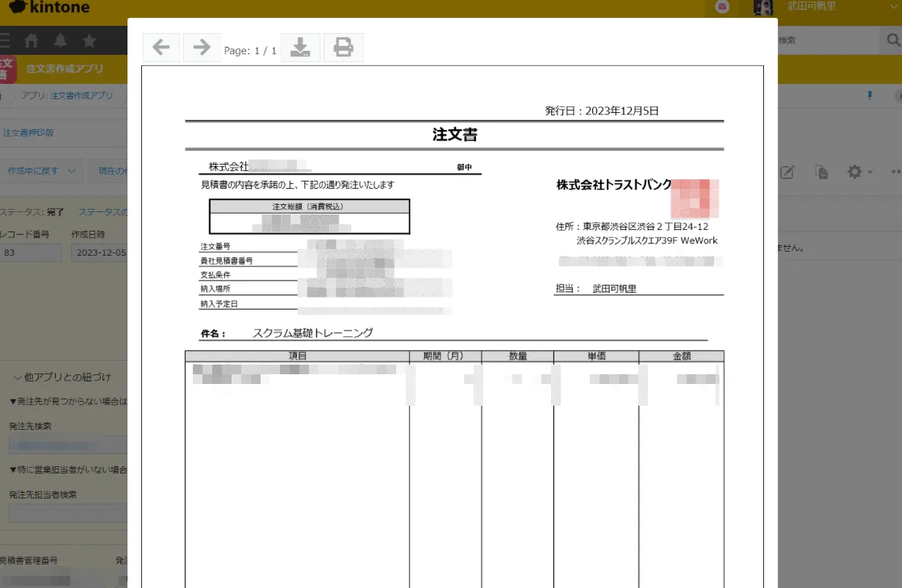The height and width of the screenshot is (588, 902).
Task: Click the blue pin icon
Action: (870, 95)
